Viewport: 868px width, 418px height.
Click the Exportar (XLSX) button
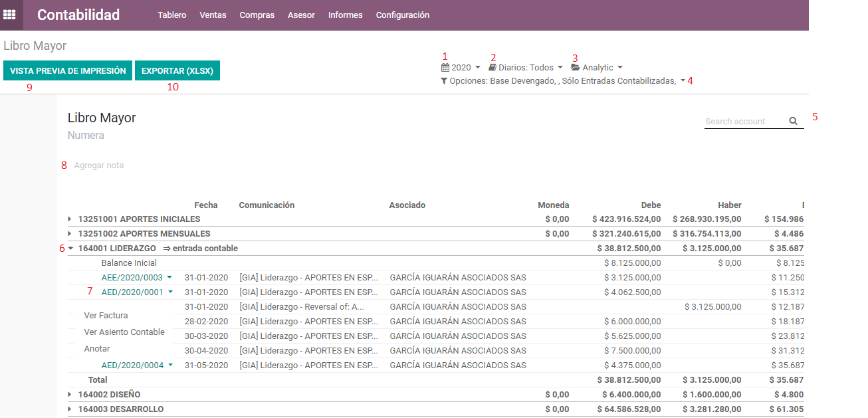(177, 70)
